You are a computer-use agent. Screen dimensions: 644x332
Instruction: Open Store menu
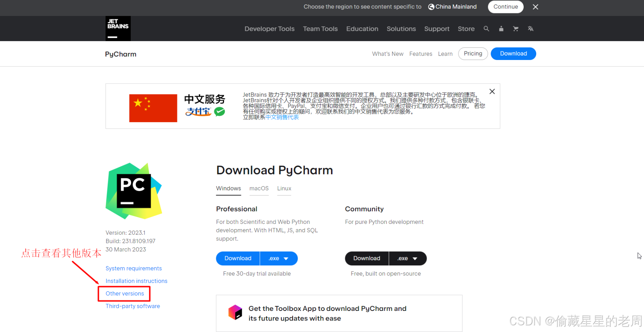[x=466, y=28]
